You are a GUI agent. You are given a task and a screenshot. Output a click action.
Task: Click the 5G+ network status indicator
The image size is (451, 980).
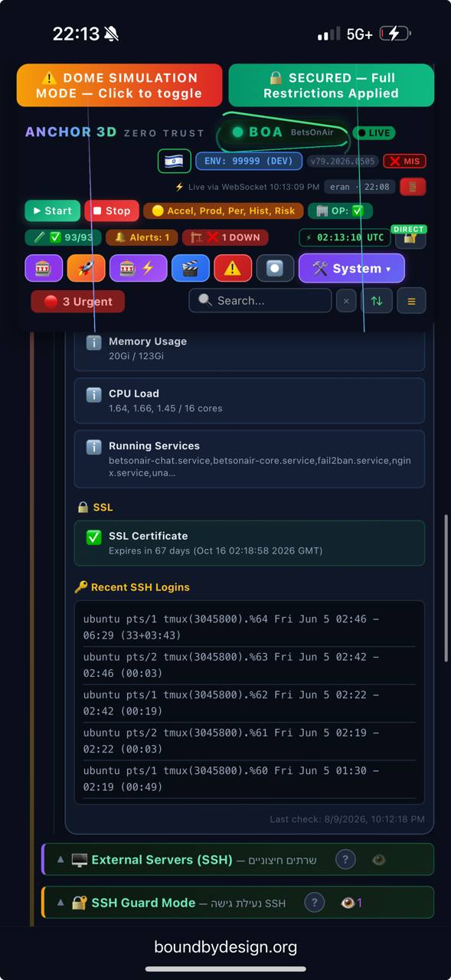click(359, 34)
